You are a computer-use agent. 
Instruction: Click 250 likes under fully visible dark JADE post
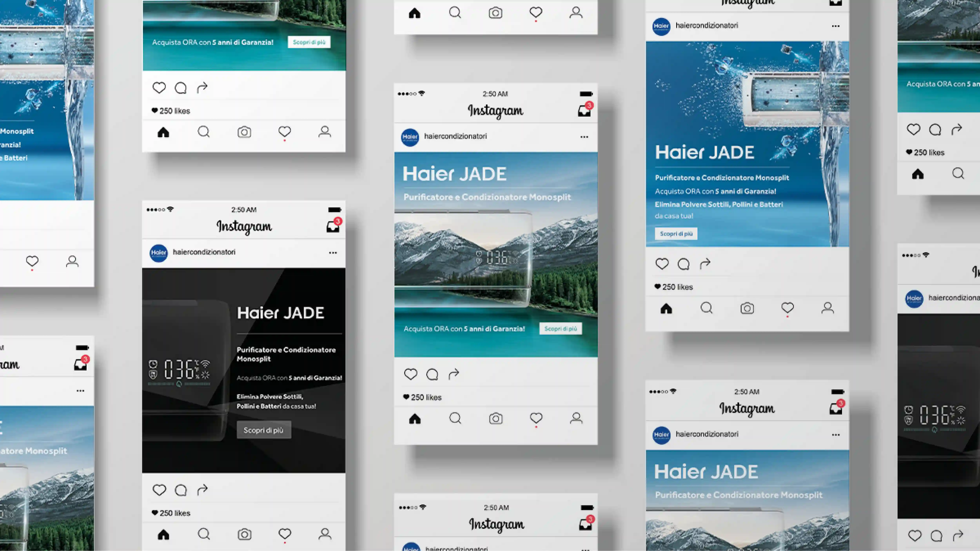(171, 513)
